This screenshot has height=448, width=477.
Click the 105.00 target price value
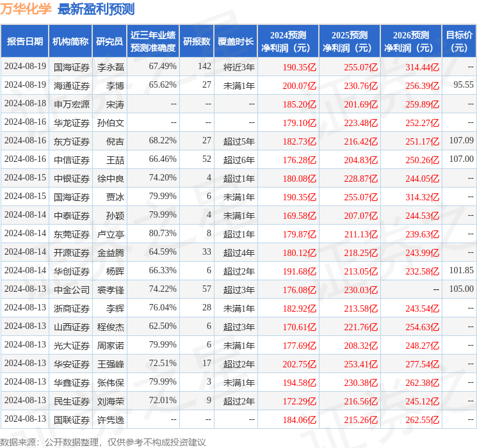pos(462,289)
